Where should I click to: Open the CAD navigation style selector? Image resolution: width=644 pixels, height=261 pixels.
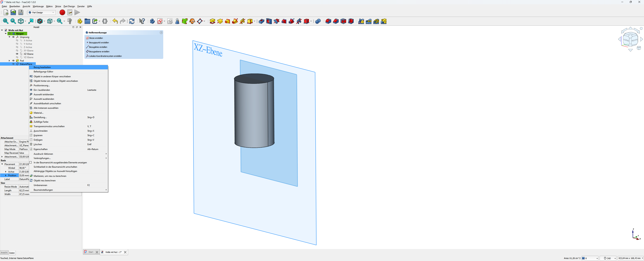pyautogui.click(x=608, y=258)
